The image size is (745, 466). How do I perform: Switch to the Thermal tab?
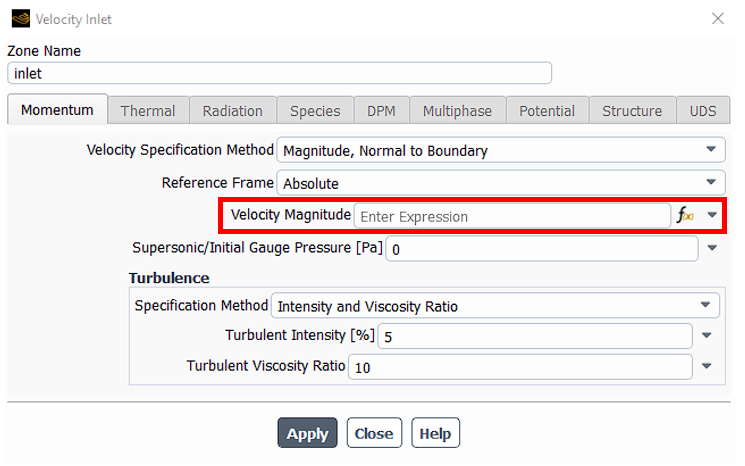pyautogui.click(x=148, y=111)
